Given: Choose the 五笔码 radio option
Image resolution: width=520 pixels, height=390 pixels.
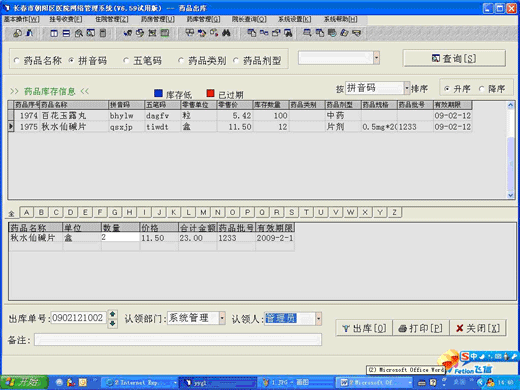Looking at the screenshot, I should tap(126, 60).
